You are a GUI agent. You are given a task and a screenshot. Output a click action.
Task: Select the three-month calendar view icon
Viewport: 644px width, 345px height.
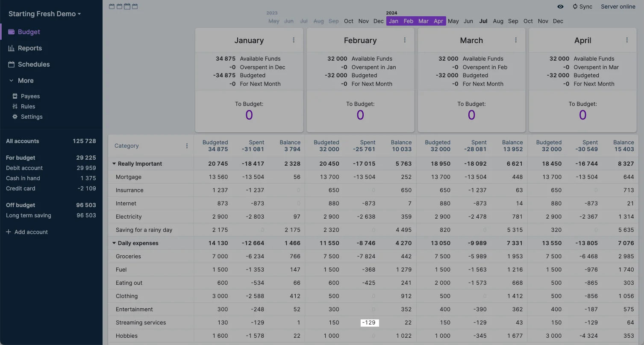tap(127, 6)
